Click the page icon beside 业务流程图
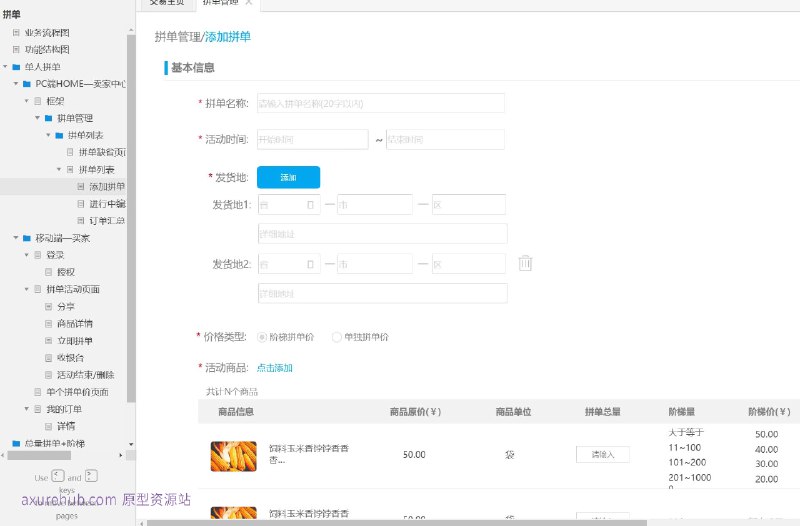This screenshot has height=526, width=800. [16, 33]
